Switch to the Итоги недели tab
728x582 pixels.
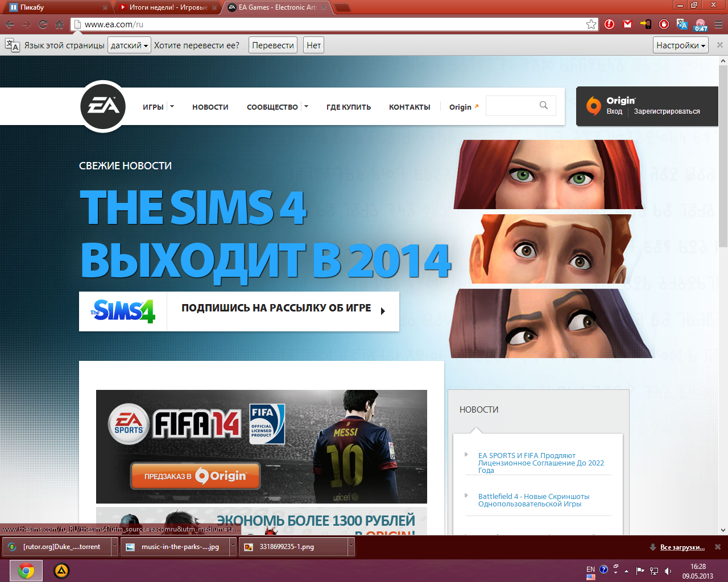pyautogui.click(x=168, y=7)
